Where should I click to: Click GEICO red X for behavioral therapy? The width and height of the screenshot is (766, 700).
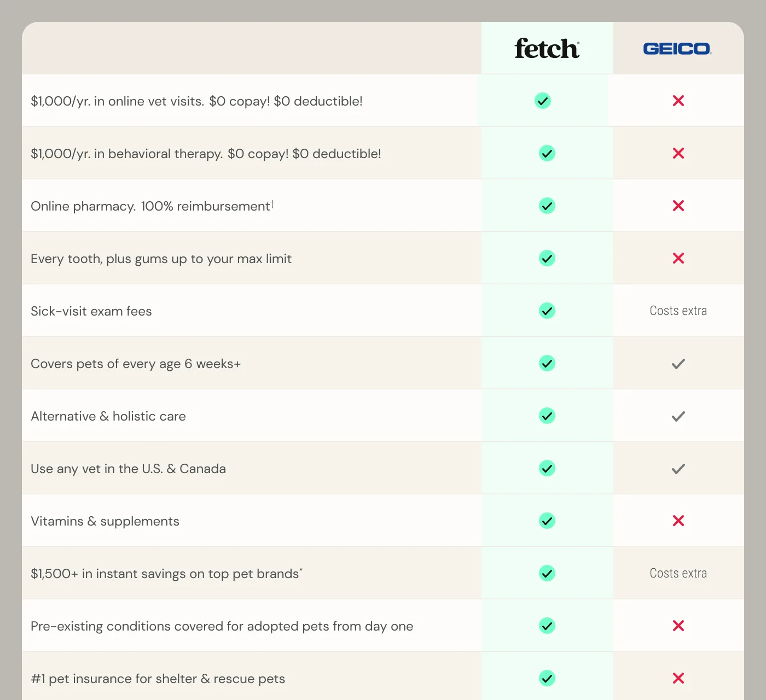pyautogui.click(x=678, y=153)
